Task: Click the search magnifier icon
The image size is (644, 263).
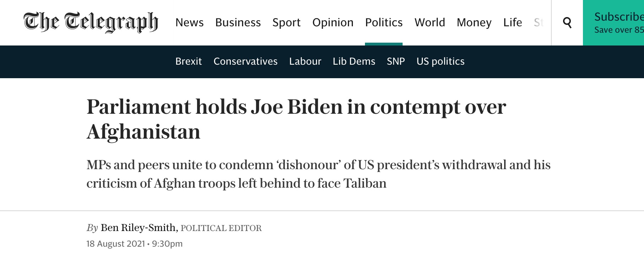Action: click(x=567, y=23)
